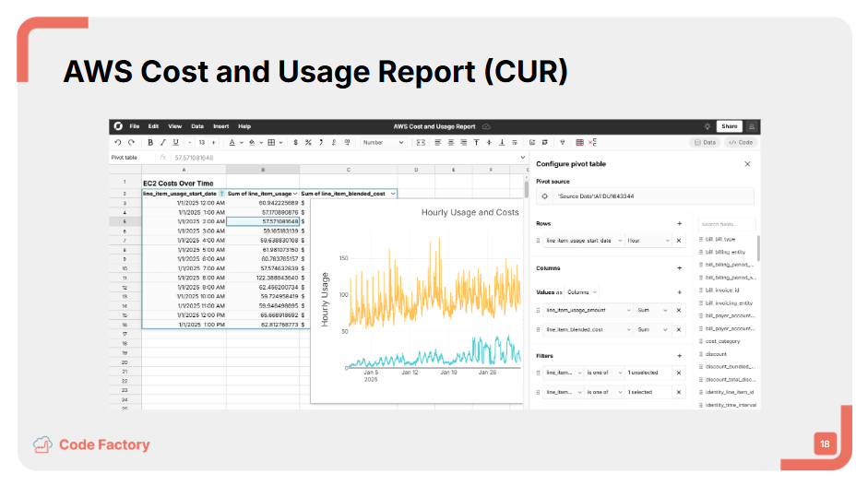Click the red X clear formatting icon
Image resolution: width=868 pixels, height=486 pixels.
point(592,143)
